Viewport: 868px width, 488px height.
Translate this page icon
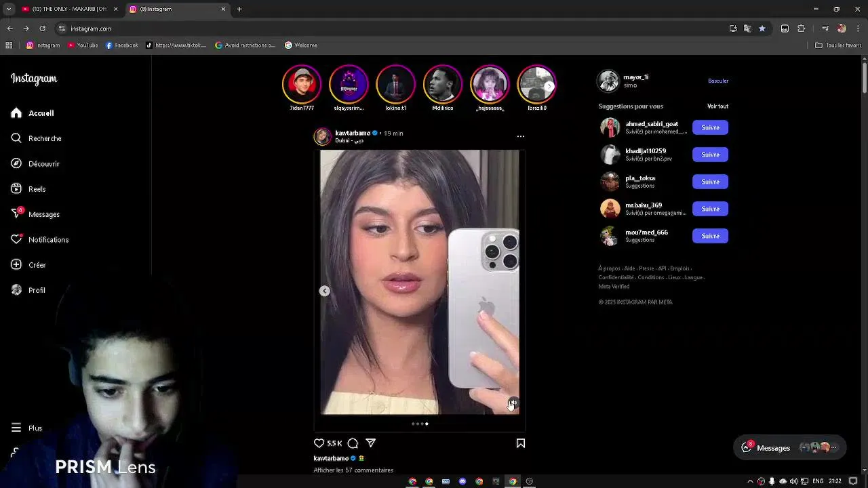pyautogui.click(x=747, y=28)
